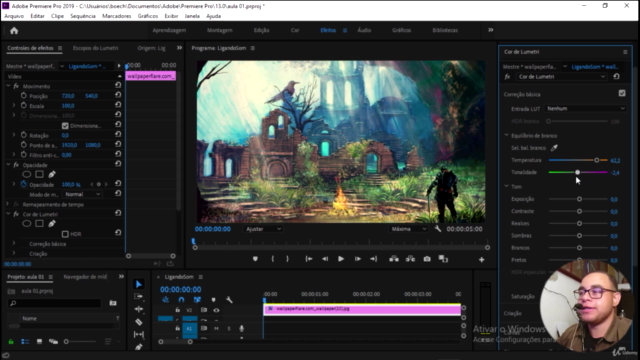Open new bin folder icon in Project panel
The height and width of the screenshot is (360, 640).
(x=113, y=303)
